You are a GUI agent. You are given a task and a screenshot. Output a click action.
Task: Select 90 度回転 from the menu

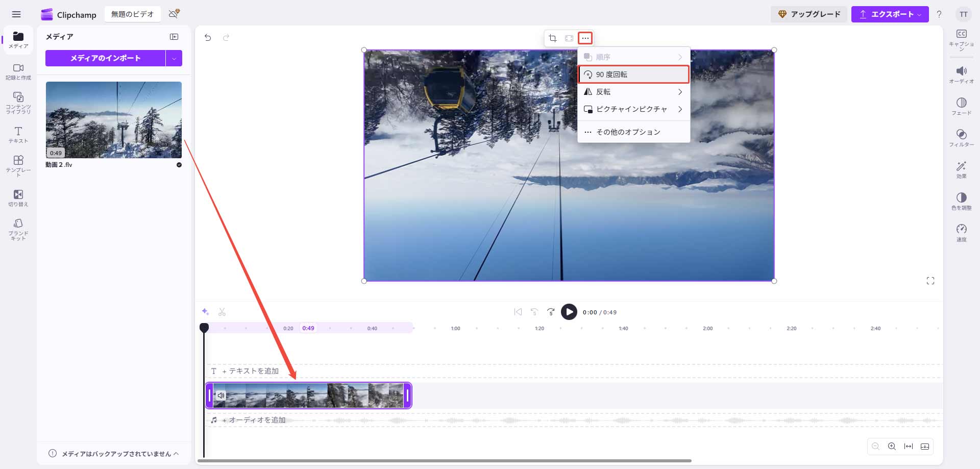[x=633, y=74]
